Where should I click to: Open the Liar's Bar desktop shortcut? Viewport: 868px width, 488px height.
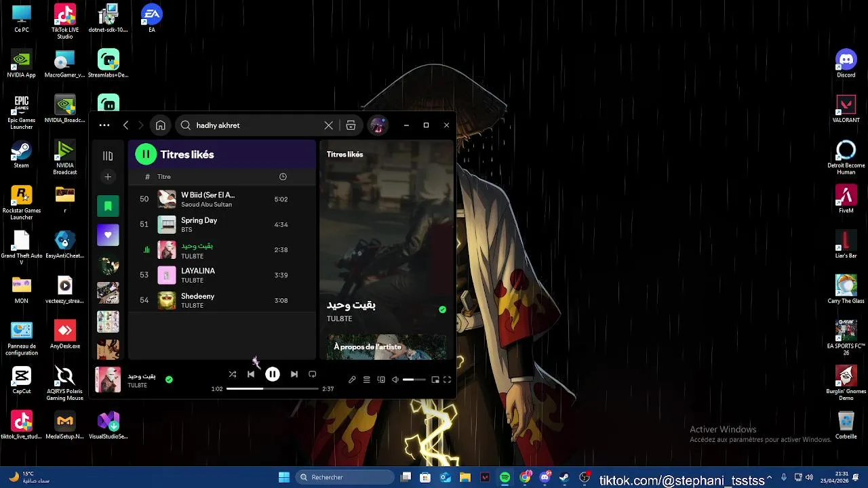tap(846, 245)
